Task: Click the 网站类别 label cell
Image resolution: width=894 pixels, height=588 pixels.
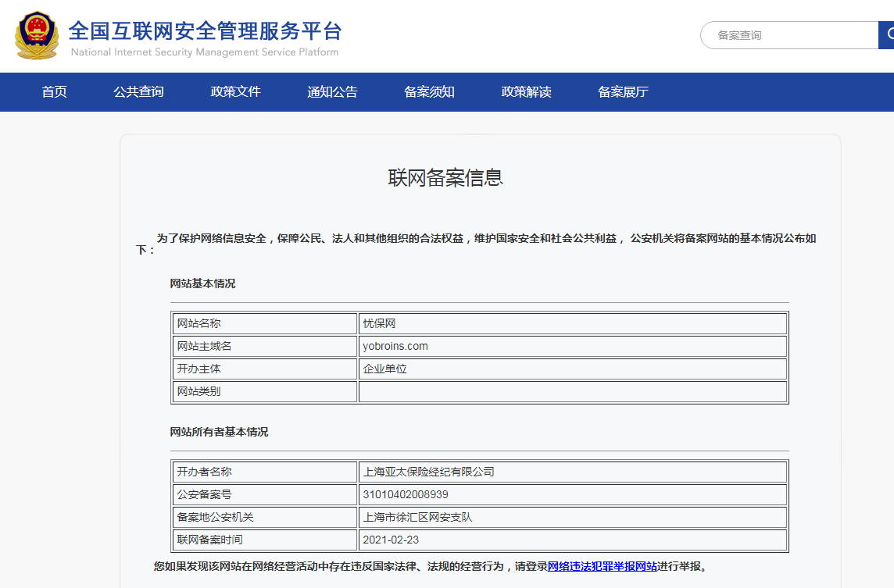Action: pos(265,392)
